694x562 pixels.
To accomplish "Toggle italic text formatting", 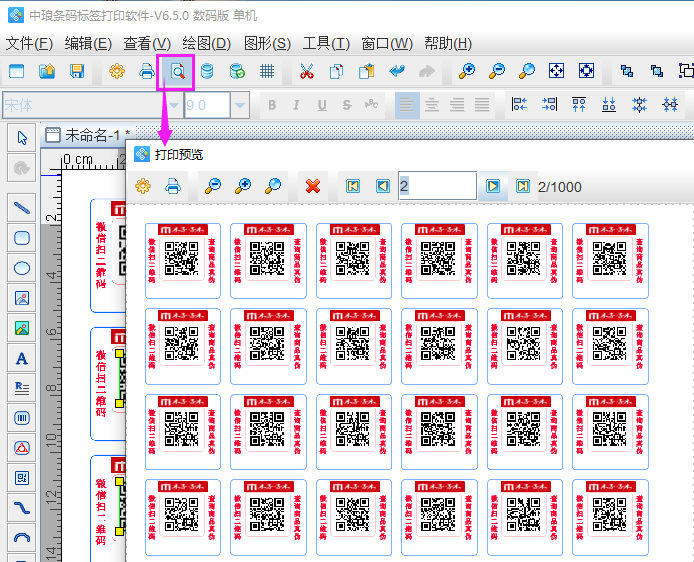I will pos(296,105).
